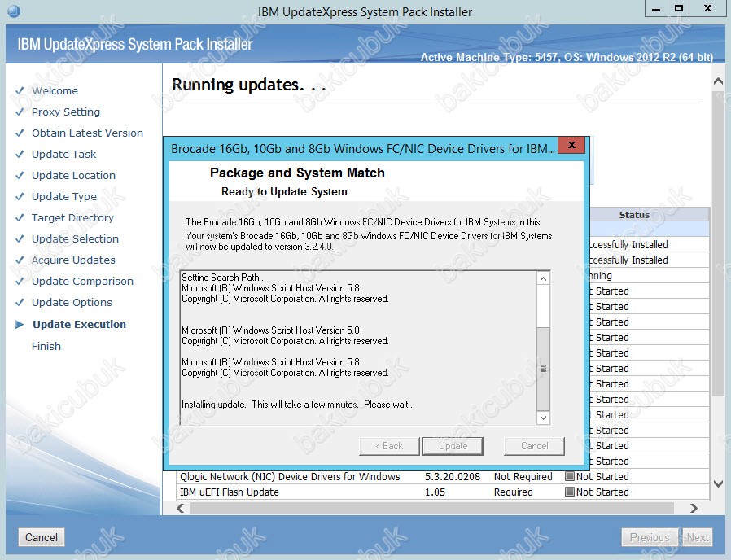Minimize the IBM UpdateXpress installer window
Viewport: 731px width, 560px height.
coord(656,9)
